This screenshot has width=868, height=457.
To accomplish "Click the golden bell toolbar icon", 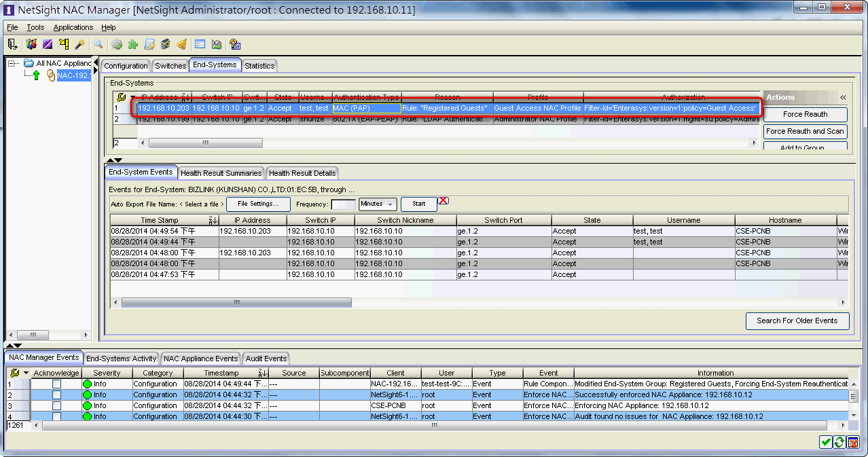I will 181,44.
